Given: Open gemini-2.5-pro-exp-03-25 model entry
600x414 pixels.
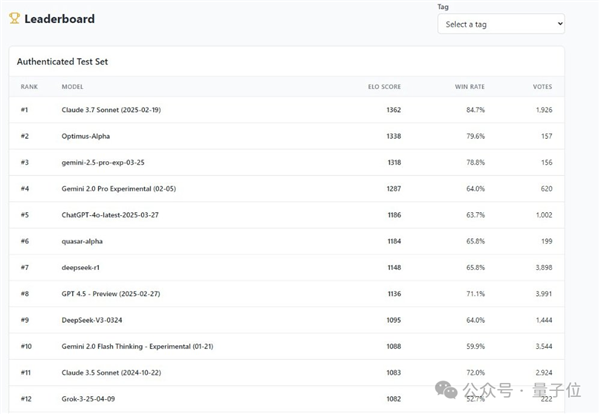Looking at the screenshot, I should click(103, 162).
